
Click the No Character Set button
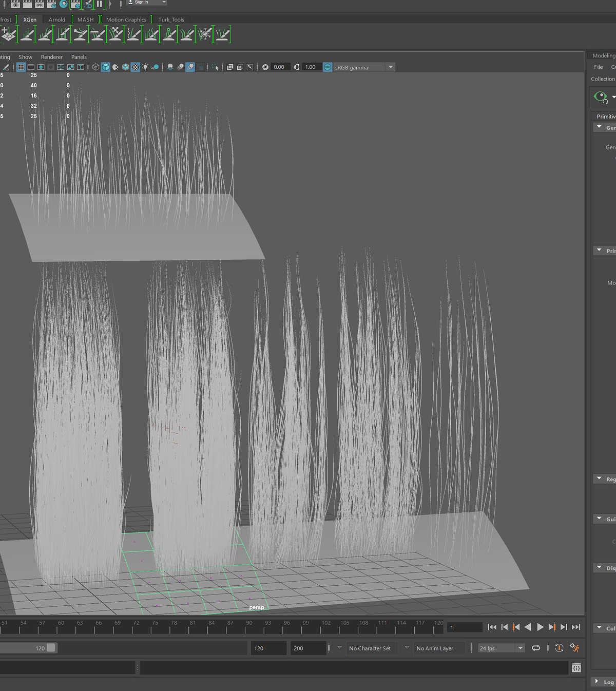(x=370, y=648)
